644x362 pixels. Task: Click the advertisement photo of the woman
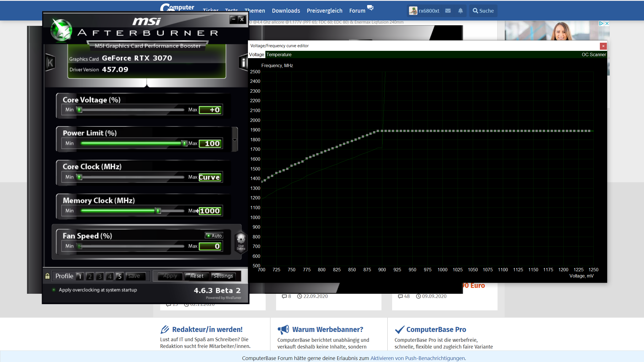(557, 31)
